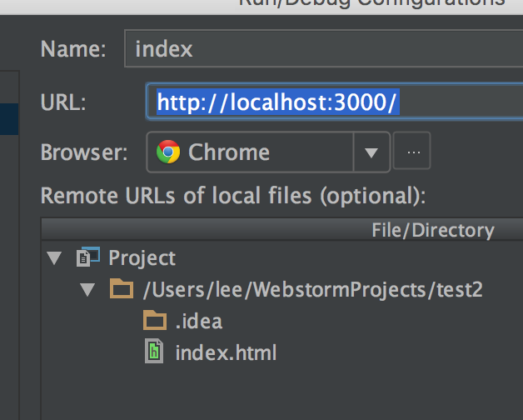
Task: Click the highlighted configuration in left sidebar
Action: [x=9, y=118]
